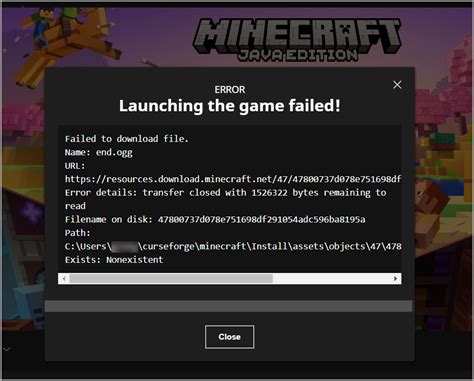Click the gray horizontal scrollbar thumb

pyautogui.click(x=171, y=278)
